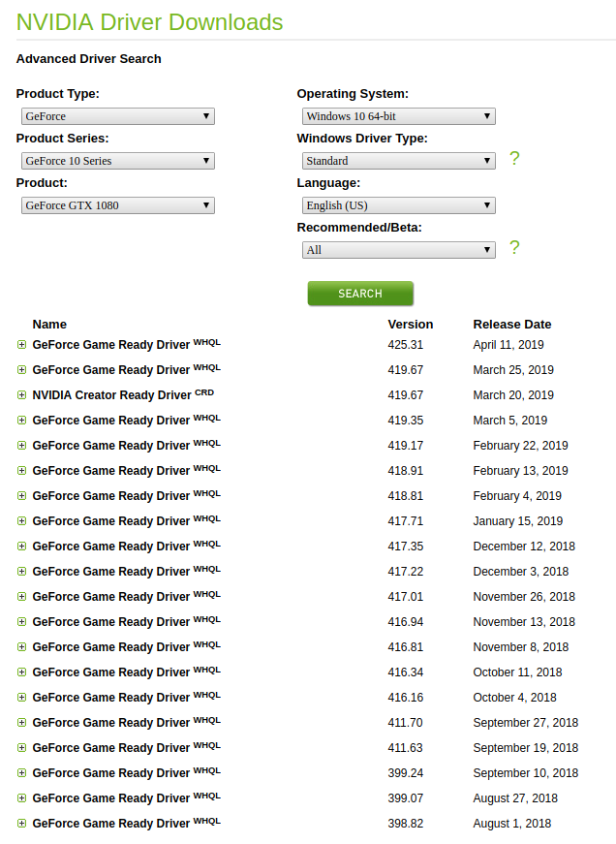Open the Recommended/Beta dropdown
Viewport: 616px width, 844px height.
click(399, 250)
